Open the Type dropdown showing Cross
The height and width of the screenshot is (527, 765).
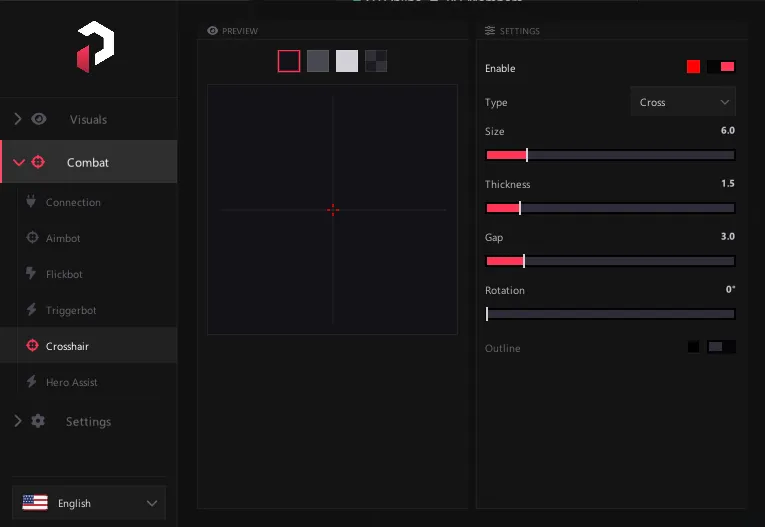[x=683, y=102]
